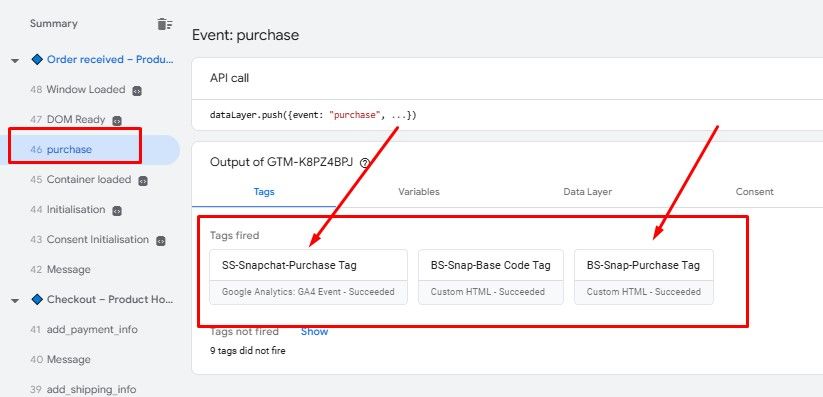This screenshot has width=823, height=397.
Task: Clear events with the Summary trash icon
Action: (165, 24)
